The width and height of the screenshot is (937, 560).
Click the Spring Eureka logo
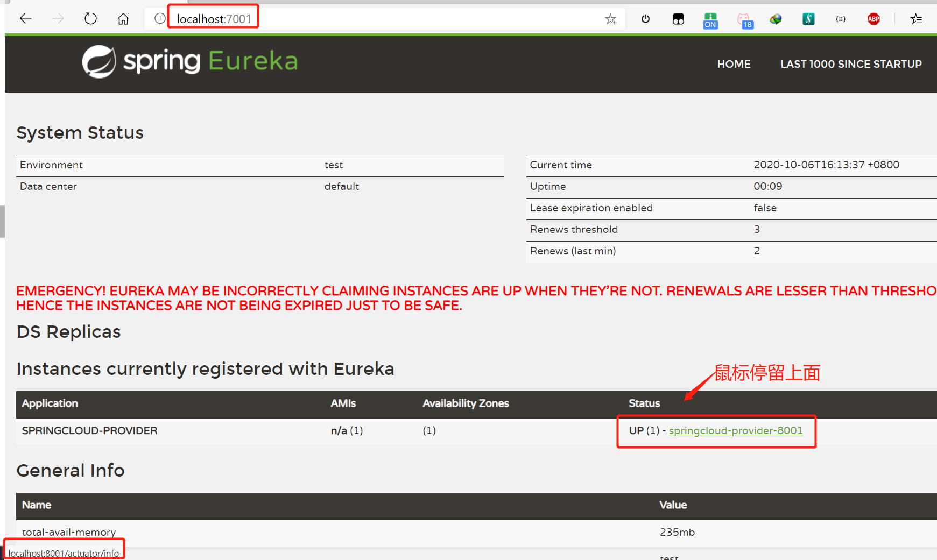pos(190,61)
